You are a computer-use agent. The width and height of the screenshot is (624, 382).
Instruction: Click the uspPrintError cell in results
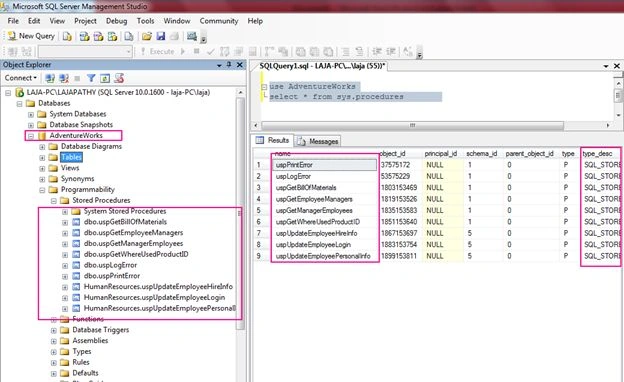click(x=324, y=165)
